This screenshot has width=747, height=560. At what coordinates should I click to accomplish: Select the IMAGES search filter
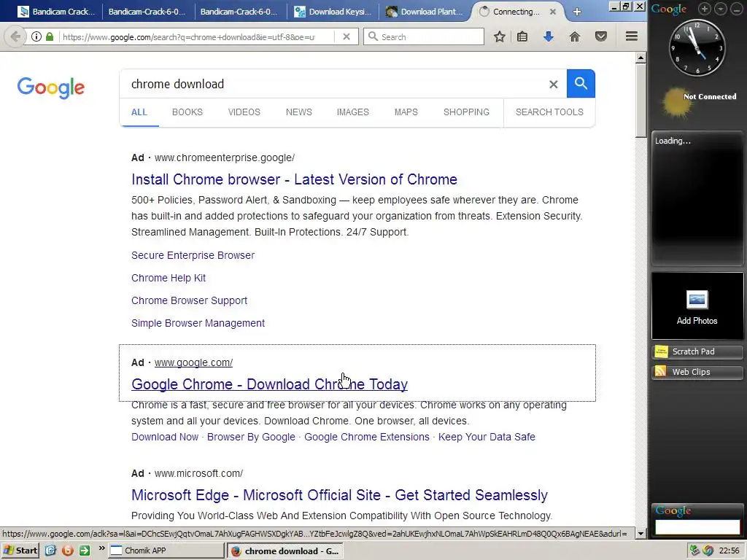tap(352, 112)
